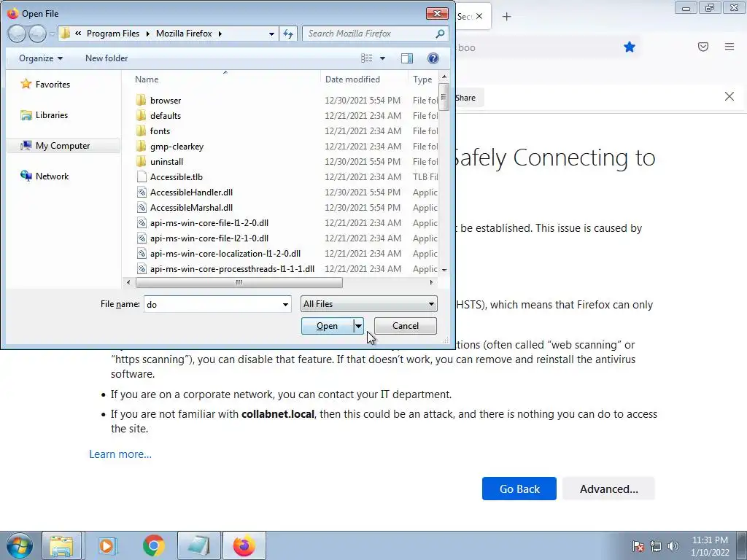Click the refresh button beside the address path
Screen dimensions: 747x560
coord(288,34)
